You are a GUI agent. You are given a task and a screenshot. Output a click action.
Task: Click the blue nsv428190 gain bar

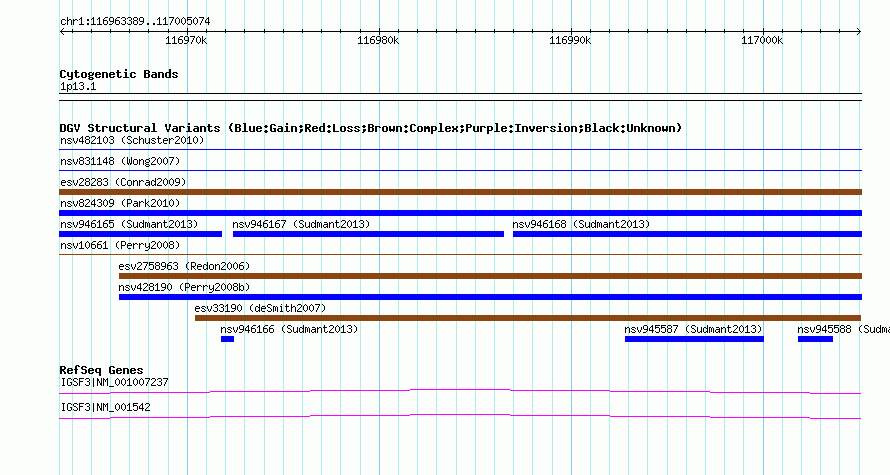[490, 297]
